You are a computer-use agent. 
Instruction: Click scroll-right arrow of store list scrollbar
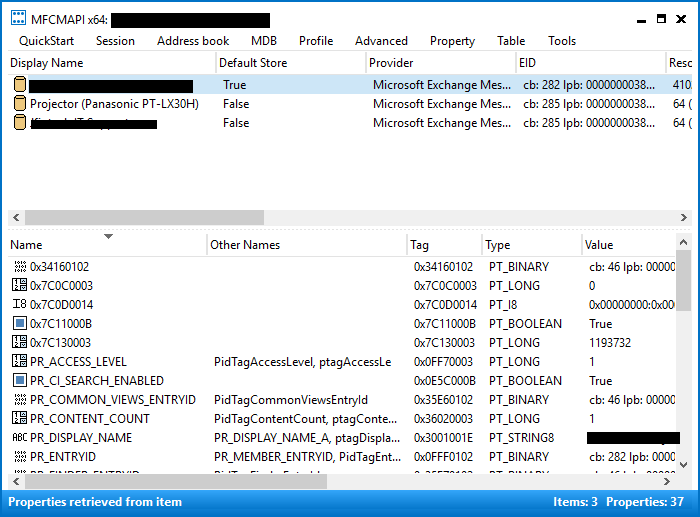point(683,217)
